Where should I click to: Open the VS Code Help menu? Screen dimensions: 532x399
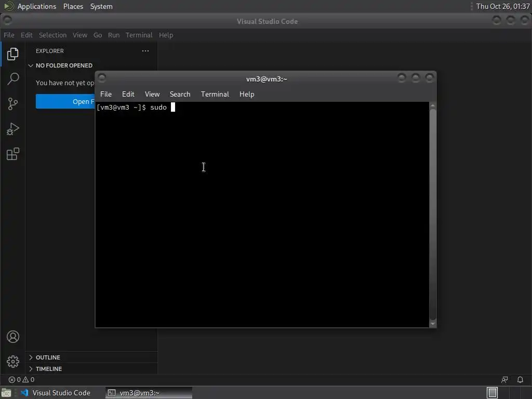(x=166, y=35)
